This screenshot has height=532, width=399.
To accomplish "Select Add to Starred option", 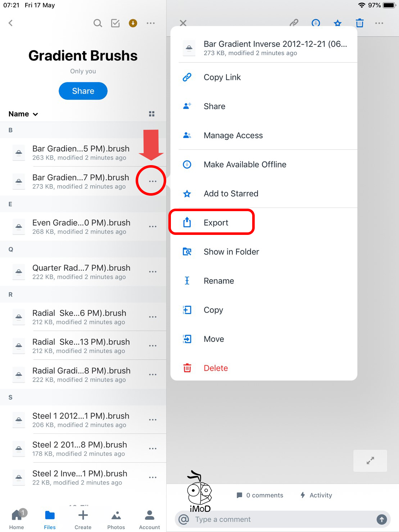I will click(x=231, y=194).
